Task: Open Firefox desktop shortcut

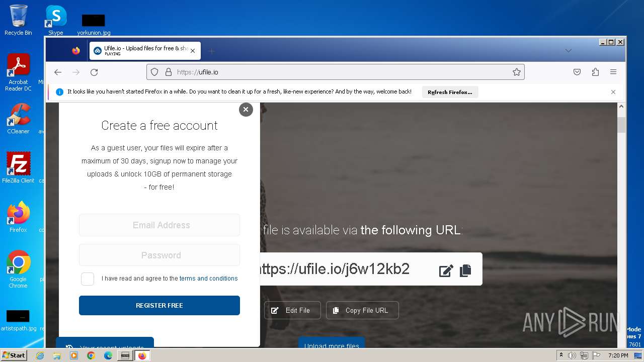Action: tap(18, 217)
